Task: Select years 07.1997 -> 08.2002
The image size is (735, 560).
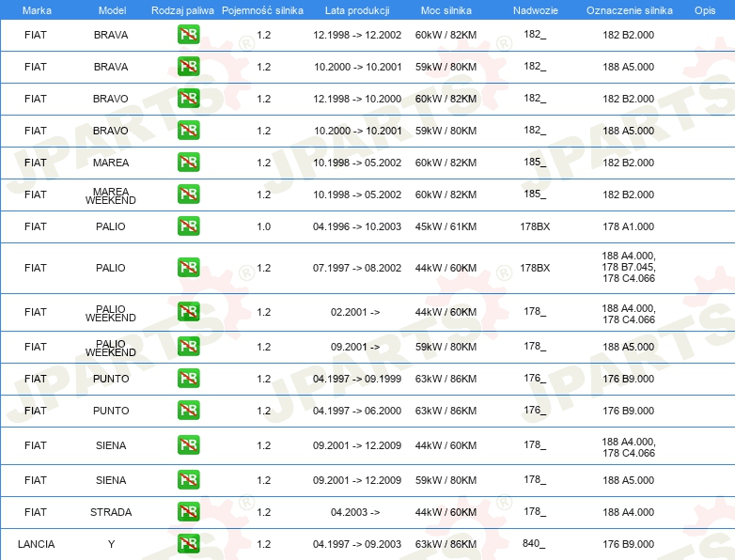Action: click(x=357, y=268)
